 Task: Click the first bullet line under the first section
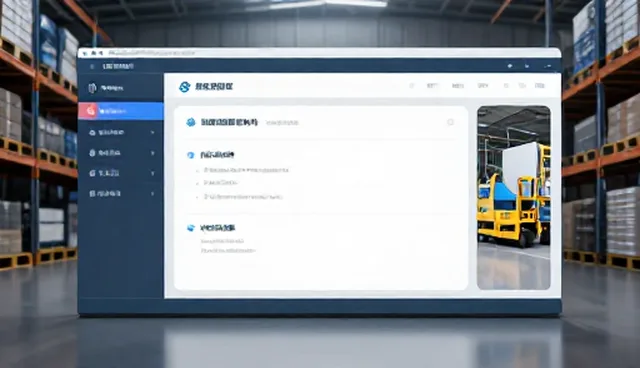[246, 170]
